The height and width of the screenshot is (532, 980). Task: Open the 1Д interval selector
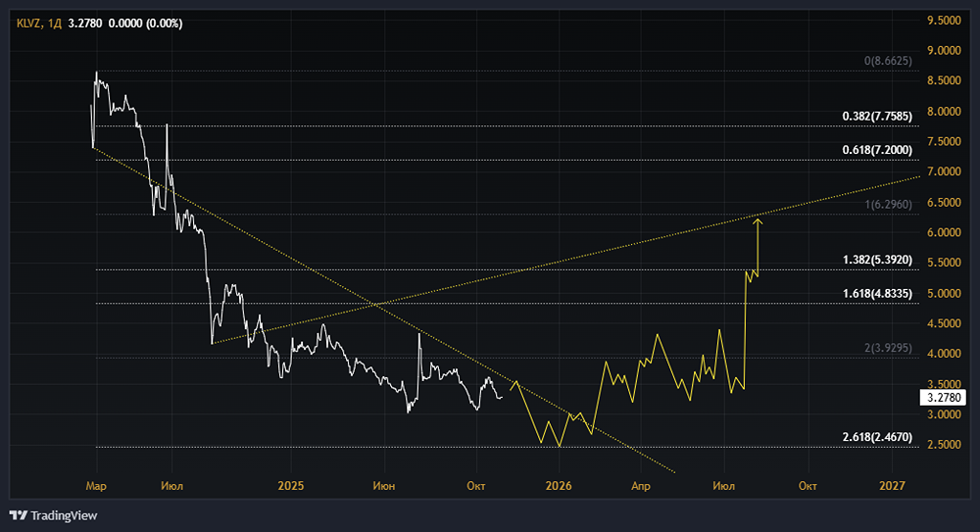tap(55, 22)
